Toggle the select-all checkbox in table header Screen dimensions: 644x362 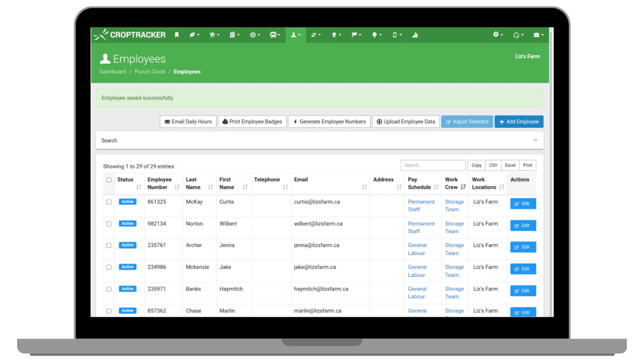point(109,180)
